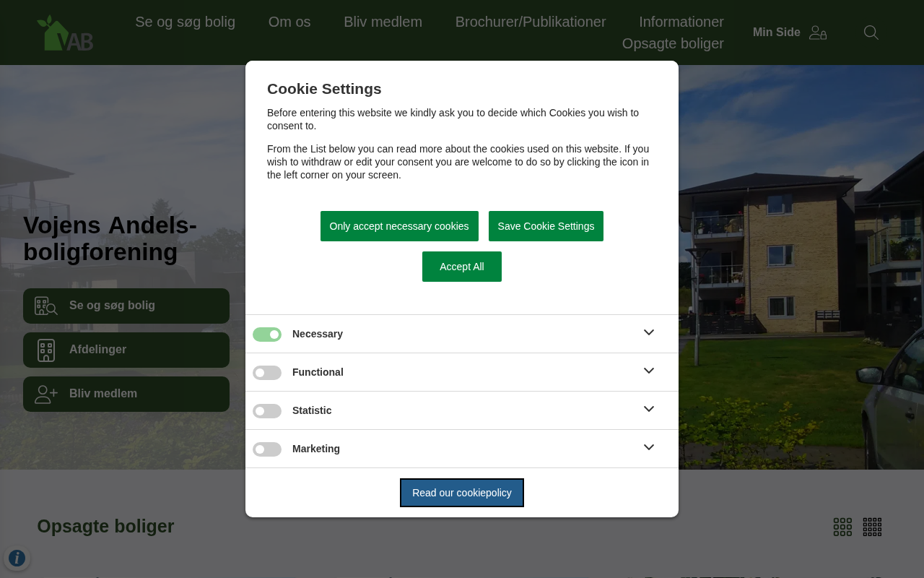
Task: Click the Se og søg bolig hero button
Action: coord(126,306)
